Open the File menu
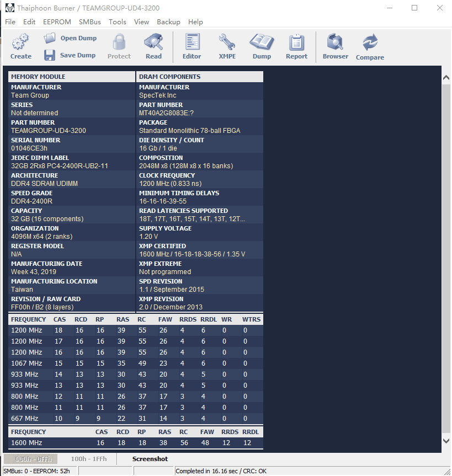This screenshot has width=452, height=476. coord(10,22)
